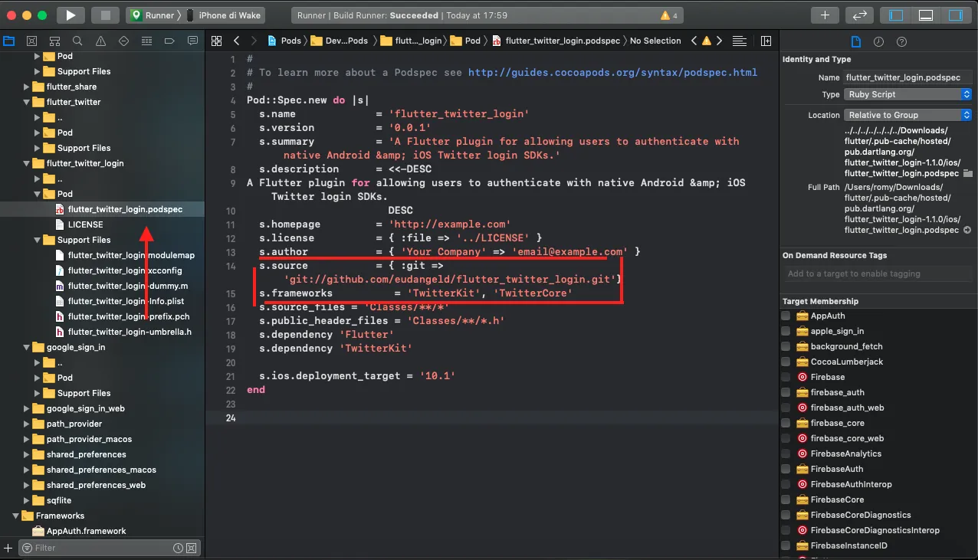Image resolution: width=978 pixels, height=560 pixels.
Task: Collapse the flutter_twitter_login folder
Action: tap(27, 163)
